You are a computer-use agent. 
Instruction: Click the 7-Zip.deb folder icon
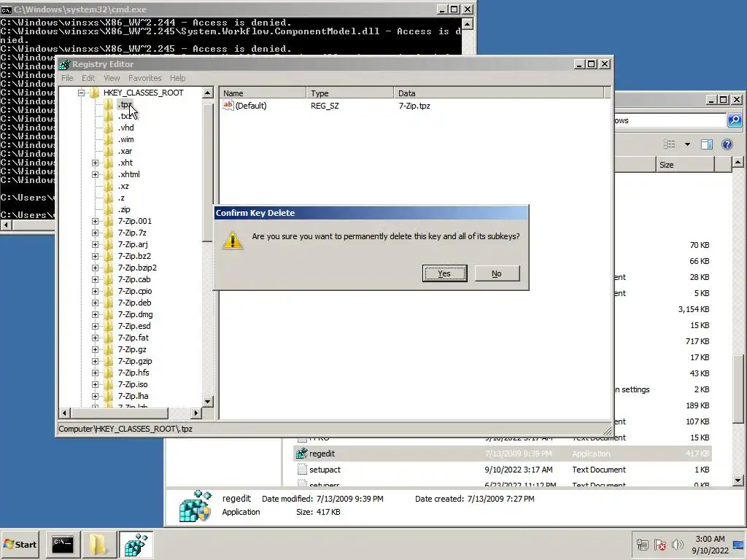(x=109, y=303)
